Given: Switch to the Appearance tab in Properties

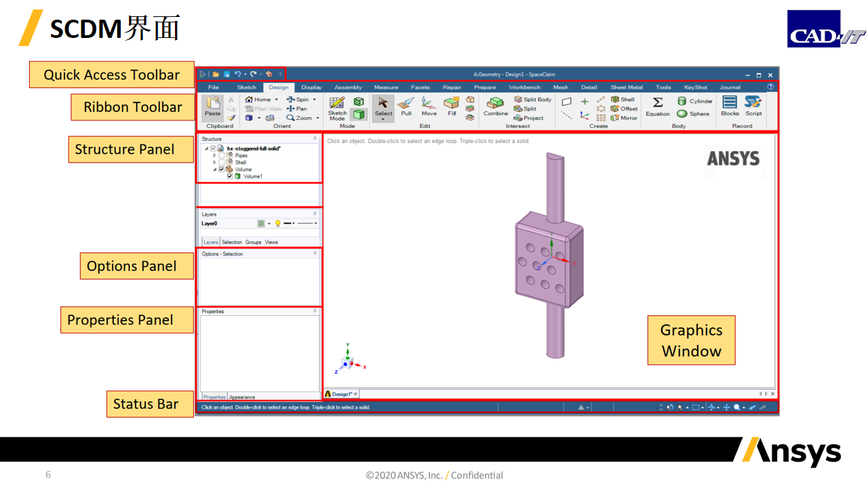Looking at the screenshot, I should point(242,397).
